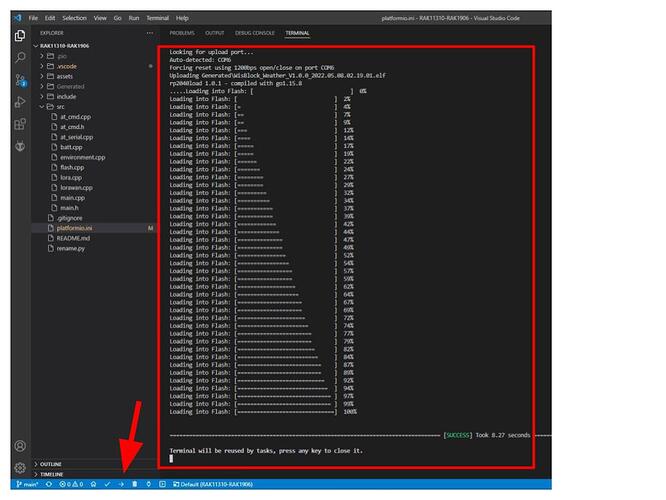The height and width of the screenshot is (500, 666).
Task: Click PlatformIO Build checkmark in status bar
Action: pos(107,484)
